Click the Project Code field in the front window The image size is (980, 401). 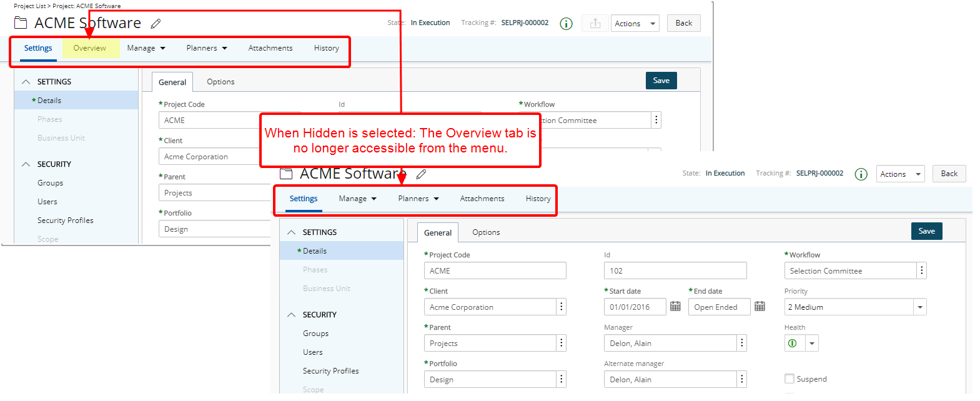point(495,270)
